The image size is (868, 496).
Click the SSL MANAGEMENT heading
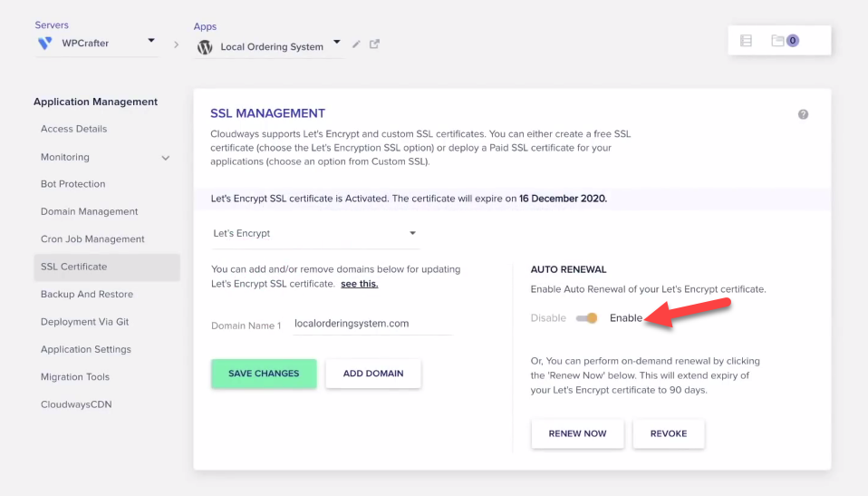tap(267, 113)
